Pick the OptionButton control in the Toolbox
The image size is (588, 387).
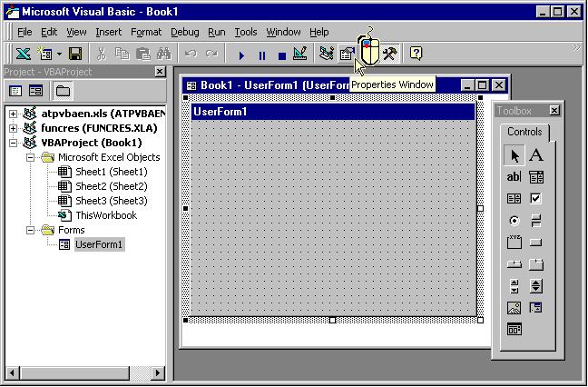pos(514,221)
